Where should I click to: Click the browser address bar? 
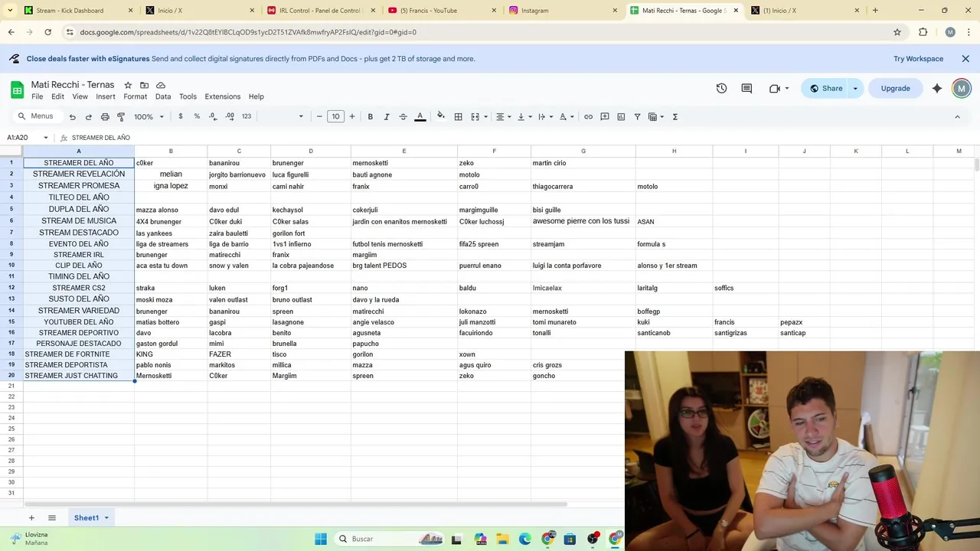click(x=475, y=32)
